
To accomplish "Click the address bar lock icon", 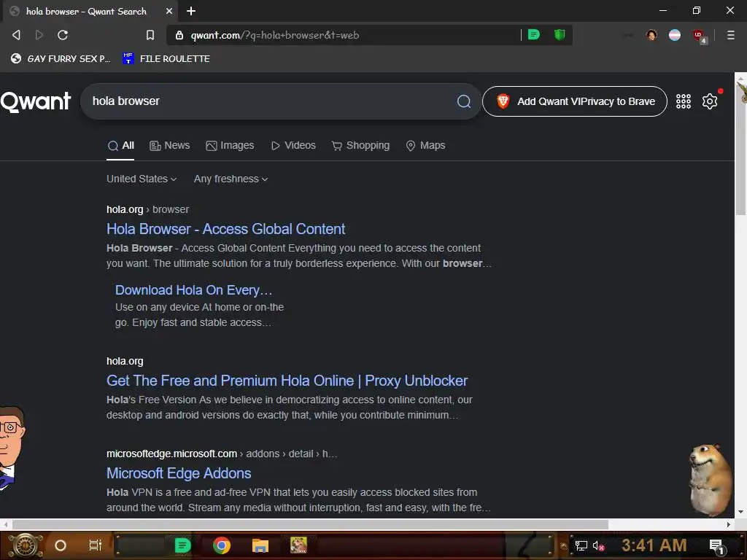I will 179,35.
